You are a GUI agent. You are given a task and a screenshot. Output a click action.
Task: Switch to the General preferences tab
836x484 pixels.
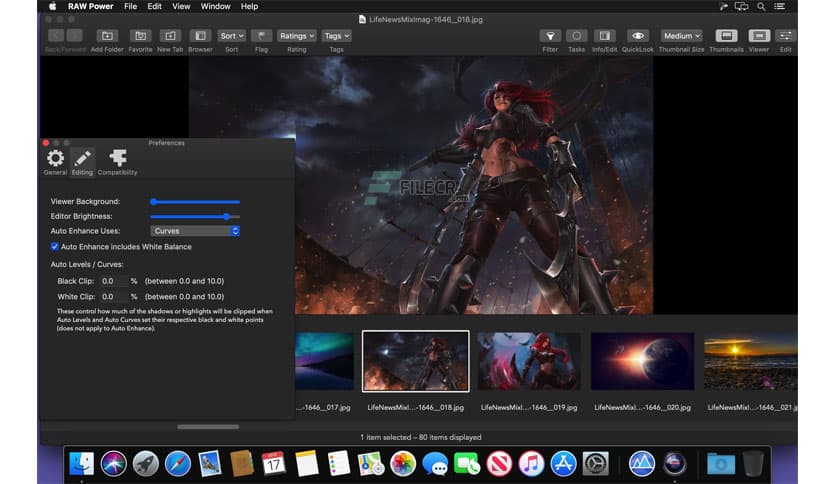pos(55,161)
